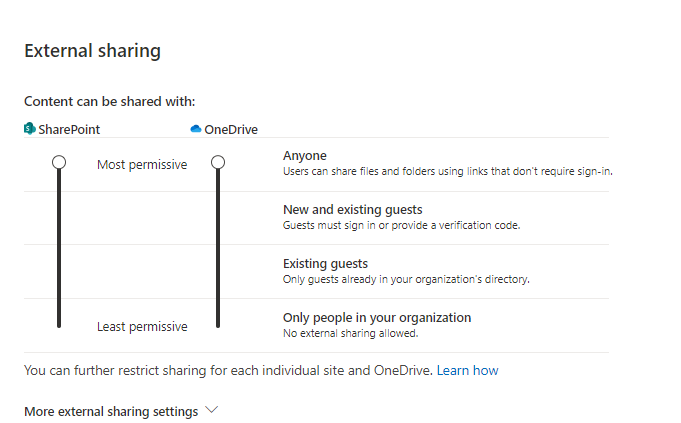Click the External sharing heading
The image size is (681, 423).
[x=93, y=51]
